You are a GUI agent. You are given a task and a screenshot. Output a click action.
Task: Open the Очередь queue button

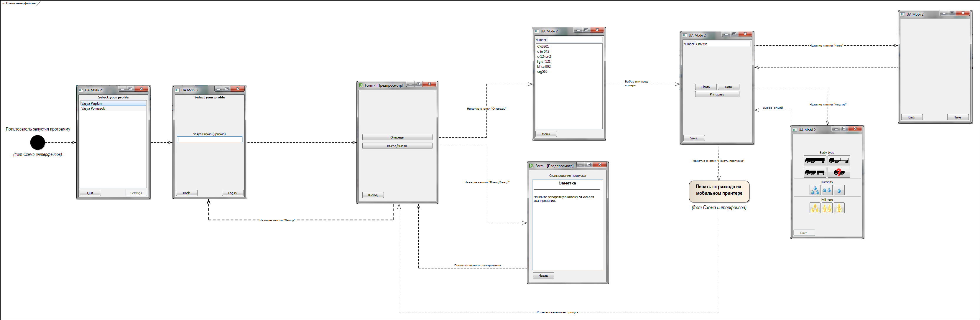click(x=397, y=137)
